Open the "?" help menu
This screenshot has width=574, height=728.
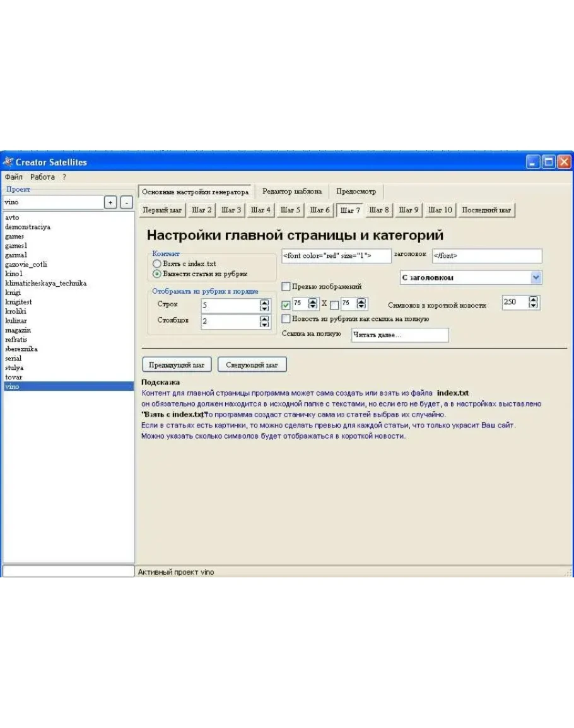pyautogui.click(x=64, y=177)
